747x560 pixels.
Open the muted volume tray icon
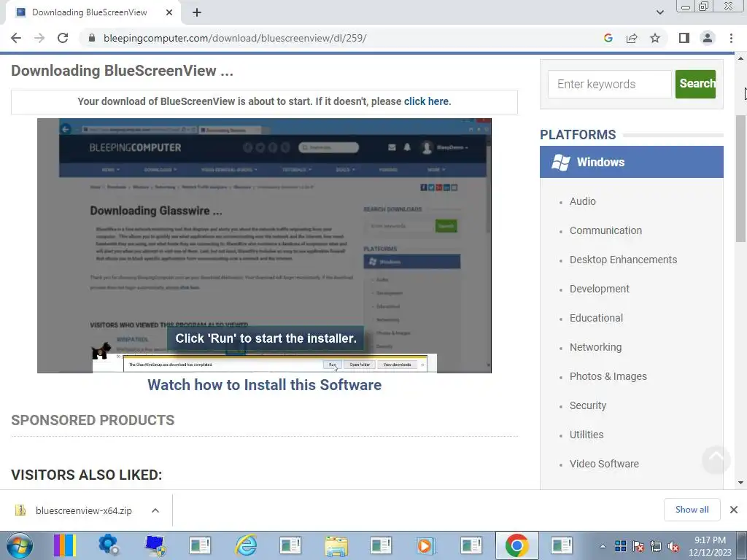point(673,546)
